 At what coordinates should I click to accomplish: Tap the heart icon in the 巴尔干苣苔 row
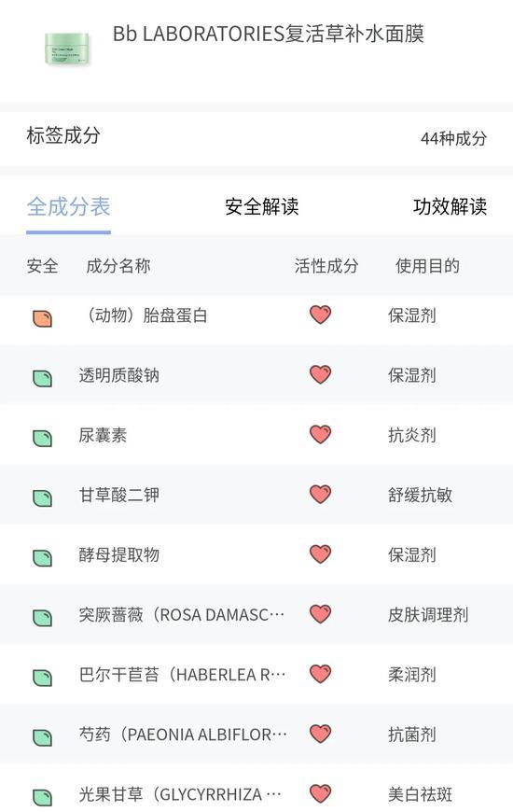(321, 674)
